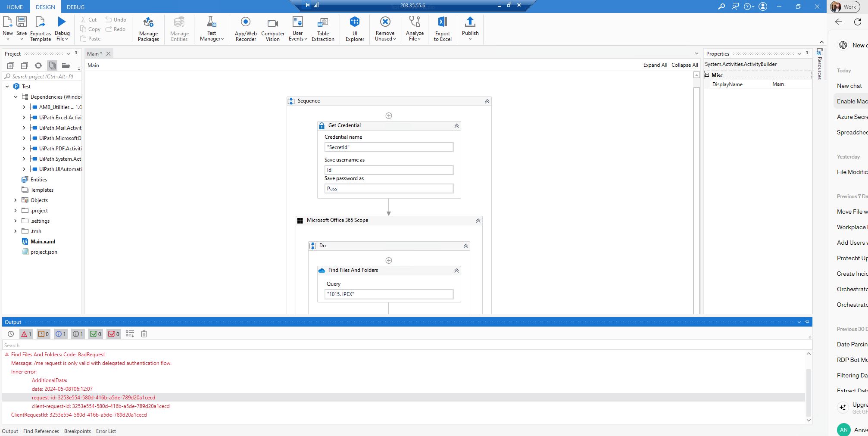
Task: Open the Breakpoints bottom tab
Action: point(78,431)
